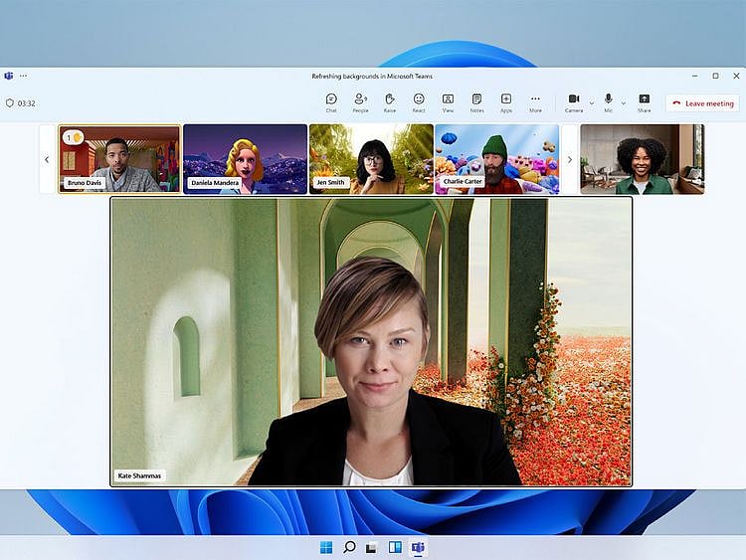Open the React emoji picker

tap(419, 101)
